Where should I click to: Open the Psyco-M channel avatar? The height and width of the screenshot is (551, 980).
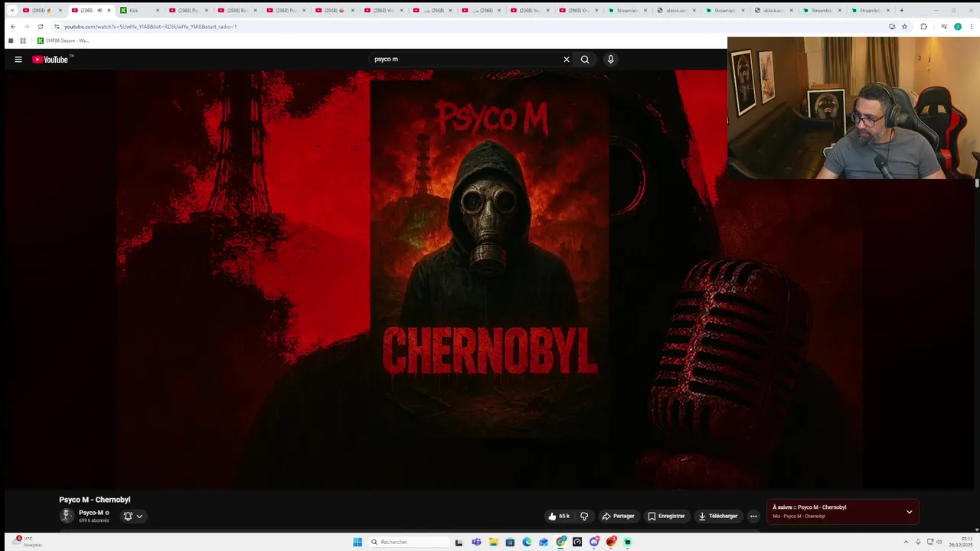click(67, 516)
